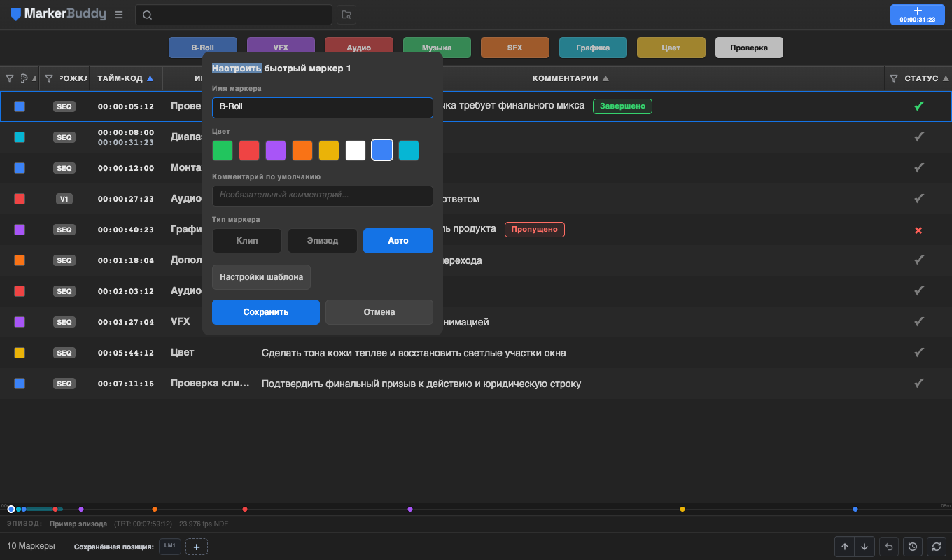Choose the Эпизод marker type option
952x560 pixels.
[x=323, y=241]
